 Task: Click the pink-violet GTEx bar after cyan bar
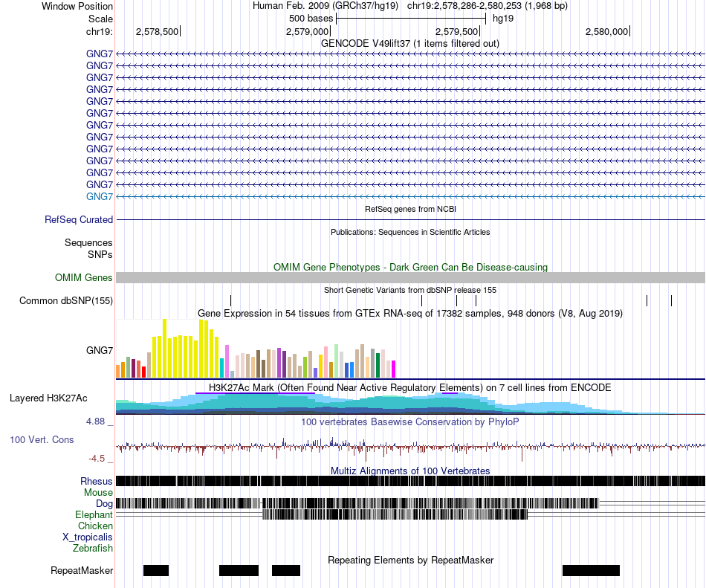pyautogui.click(x=227, y=361)
